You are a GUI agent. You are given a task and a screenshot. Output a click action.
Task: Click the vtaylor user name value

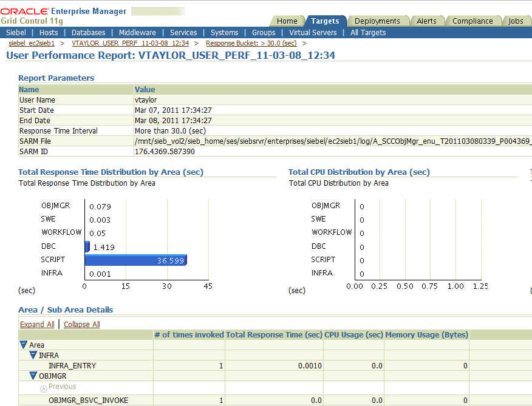pyautogui.click(x=146, y=100)
